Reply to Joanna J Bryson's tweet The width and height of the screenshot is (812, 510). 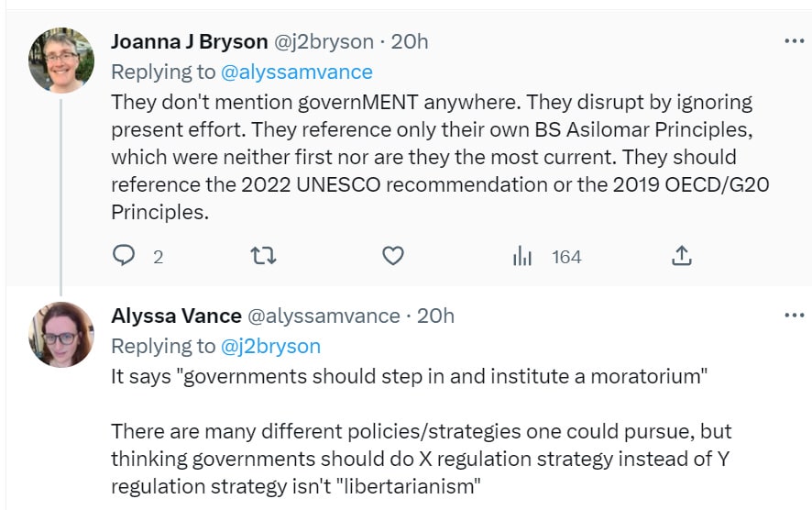click(124, 256)
